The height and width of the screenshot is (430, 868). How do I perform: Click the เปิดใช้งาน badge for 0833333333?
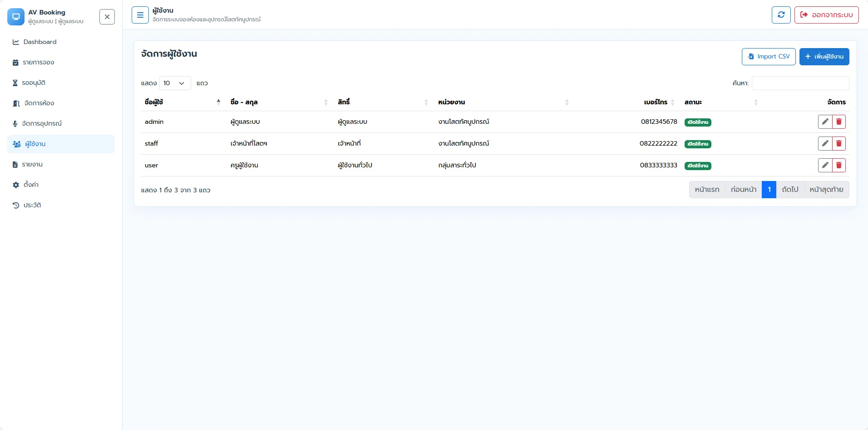698,166
